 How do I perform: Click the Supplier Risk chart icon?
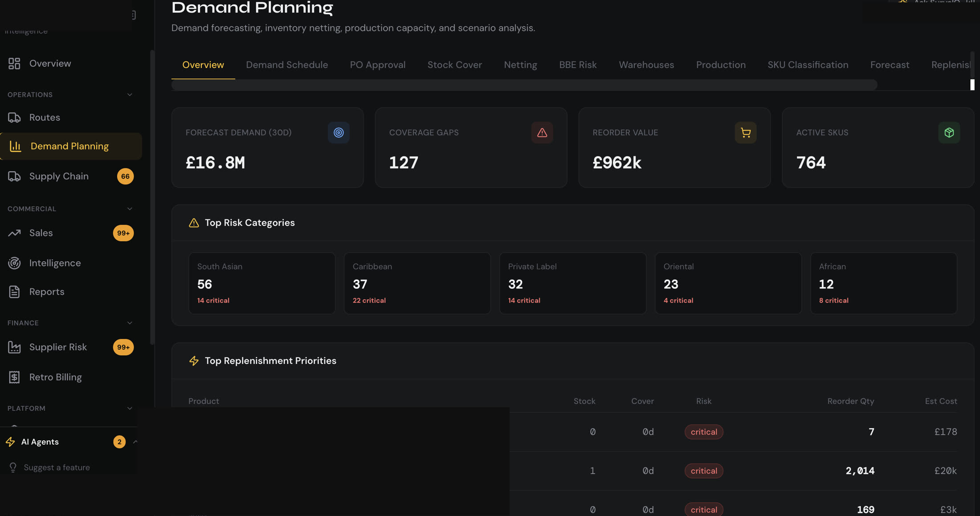point(14,347)
